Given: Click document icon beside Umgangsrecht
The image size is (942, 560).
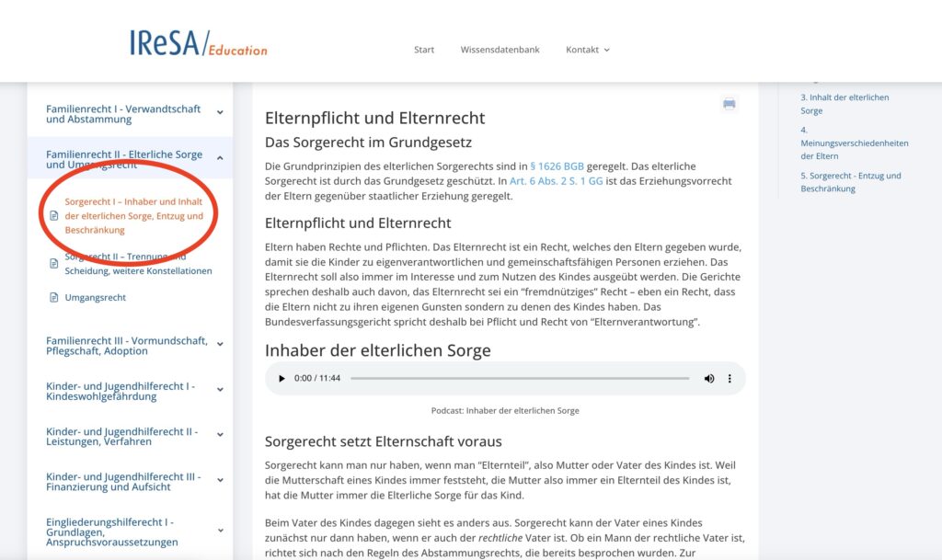Looking at the screenshot, I should [x=53, y=298].
